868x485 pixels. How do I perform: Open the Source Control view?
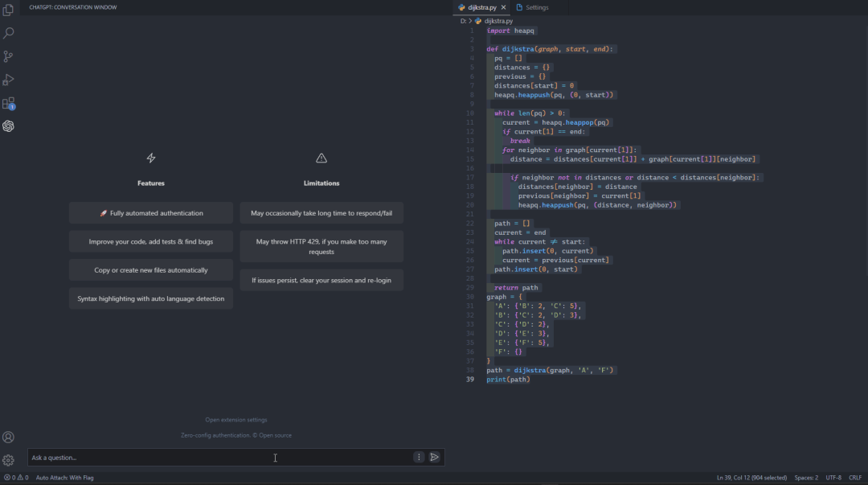click(9, 56)
